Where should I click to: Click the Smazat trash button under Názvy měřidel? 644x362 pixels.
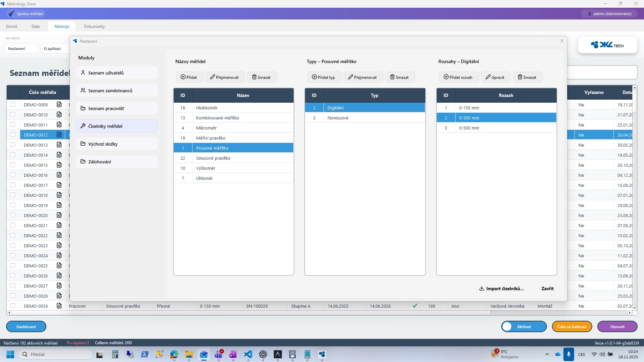tap(262, 77)
